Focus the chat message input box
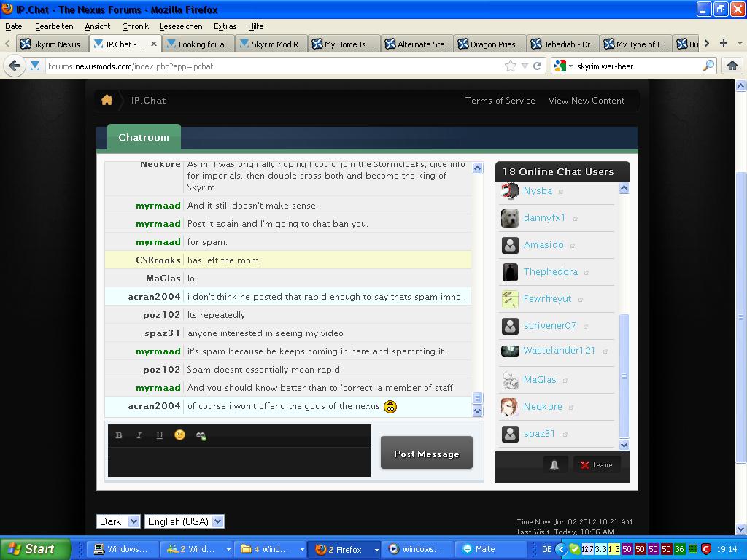747x560 pixels. (x=239, y=462)
